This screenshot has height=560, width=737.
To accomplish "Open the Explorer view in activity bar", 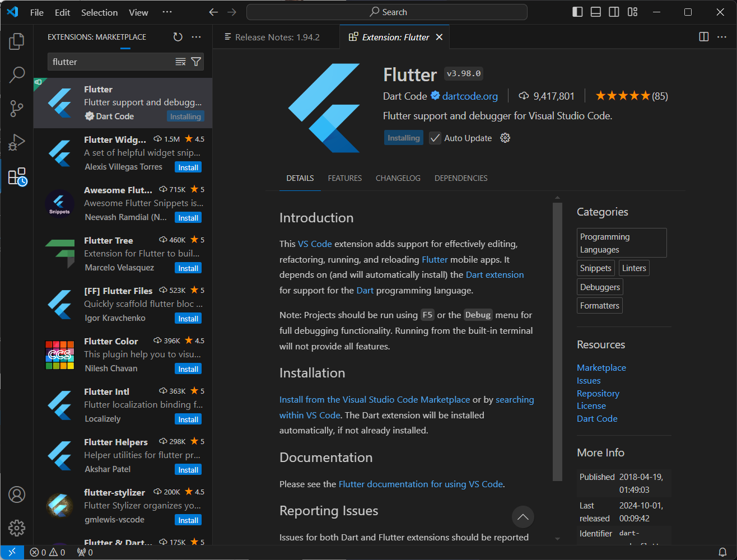I will [17, 41].
